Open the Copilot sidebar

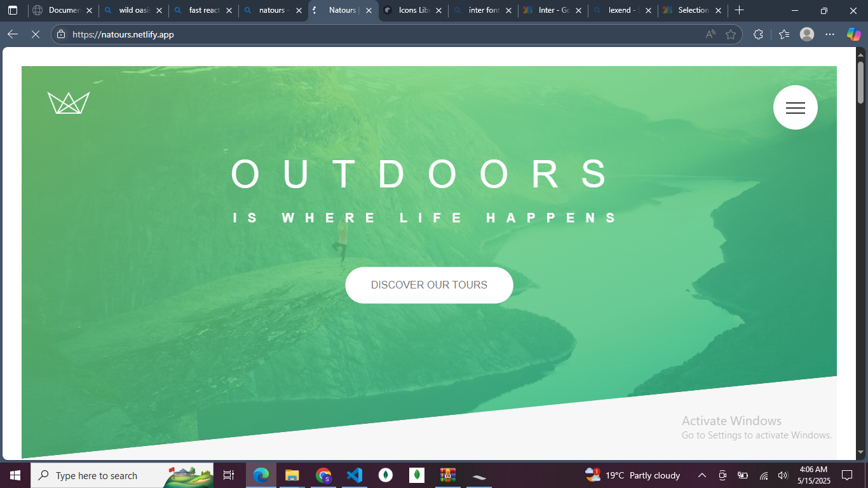(x=853, y=34)
